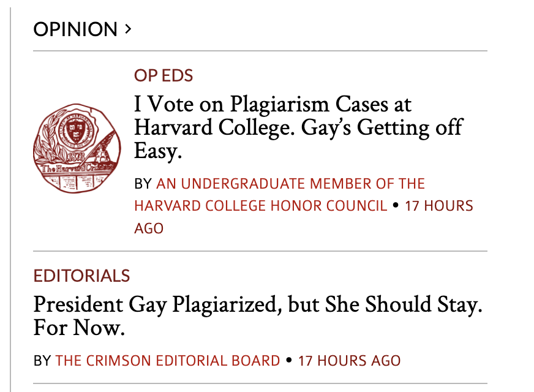Open The Crimson Editorial Board author page
The width and height of the screenshot is (534, 392).
167,361
